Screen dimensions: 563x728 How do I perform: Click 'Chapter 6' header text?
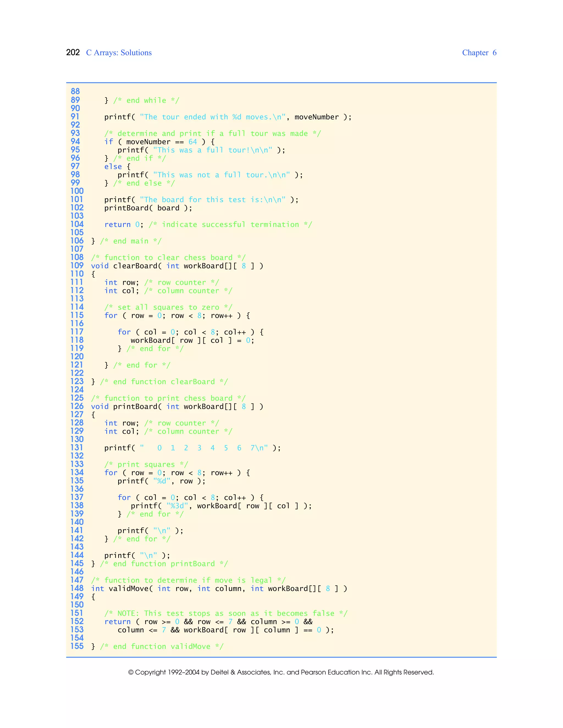[x=479, y=53]
